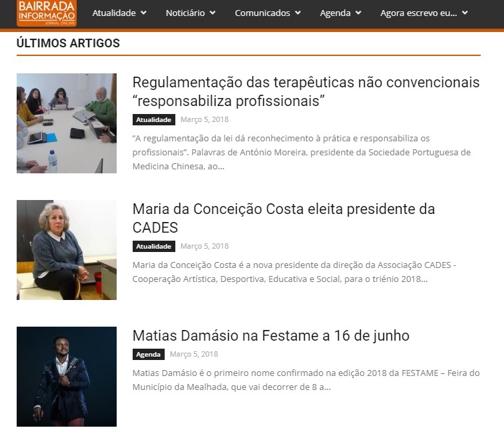This screenshot has width=504, height=442.
Task: Expand the 'Agora escrevo eu...' chevron
Action: click(465, 13)
